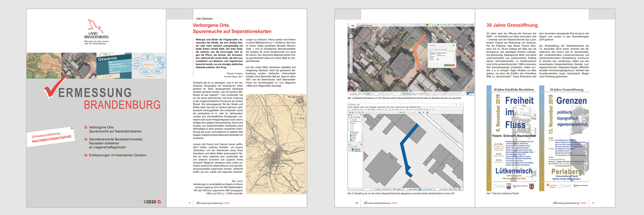Image resolution: width=644 pixels, height=215 pixels.
Task: Click page number 71 in footer
Action: click(x=592, y=203)
